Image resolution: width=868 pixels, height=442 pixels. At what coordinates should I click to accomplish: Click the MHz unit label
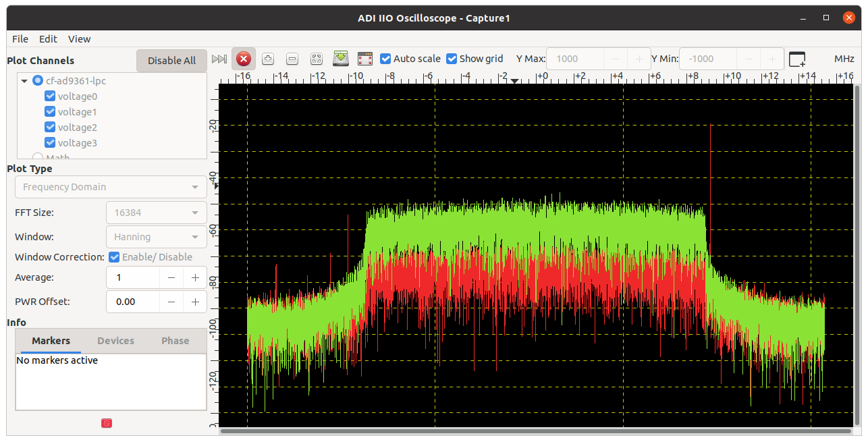click(x=844, y=59)
